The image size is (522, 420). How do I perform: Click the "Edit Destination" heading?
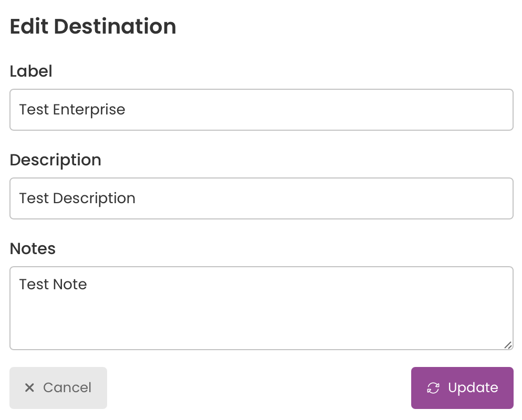click(93, 27)
